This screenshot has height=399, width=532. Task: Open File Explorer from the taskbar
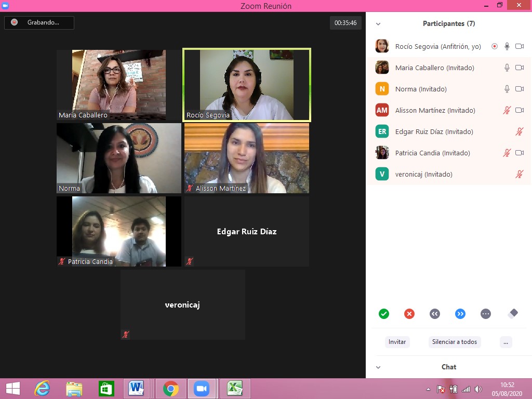point(74,389)
